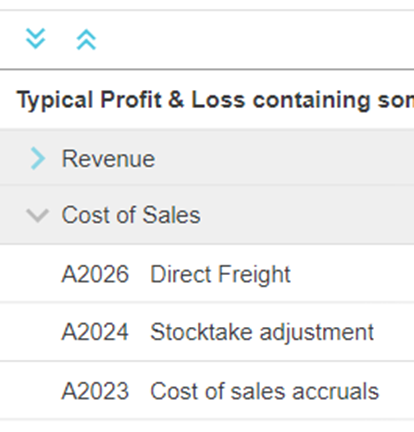Expand the Revenue group chevron
The height and width of the screenshot is (432, 414).
click(x=38, y=159)
